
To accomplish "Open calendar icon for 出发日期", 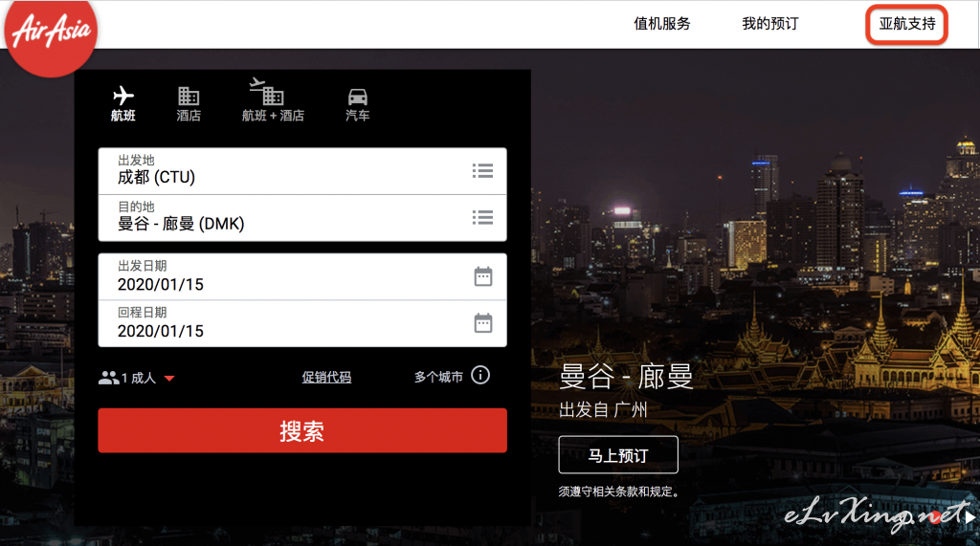I will 483,276.
